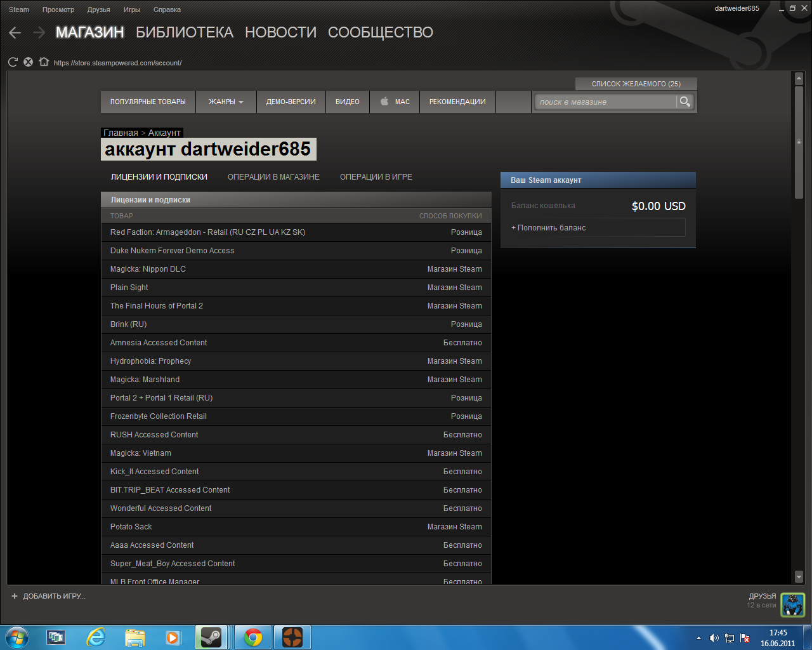Image resolution: width=812 pixels, height=650 pixels.
Task: Switch to the СООБЩЕСТВО section
Action: tap(381, 32)
